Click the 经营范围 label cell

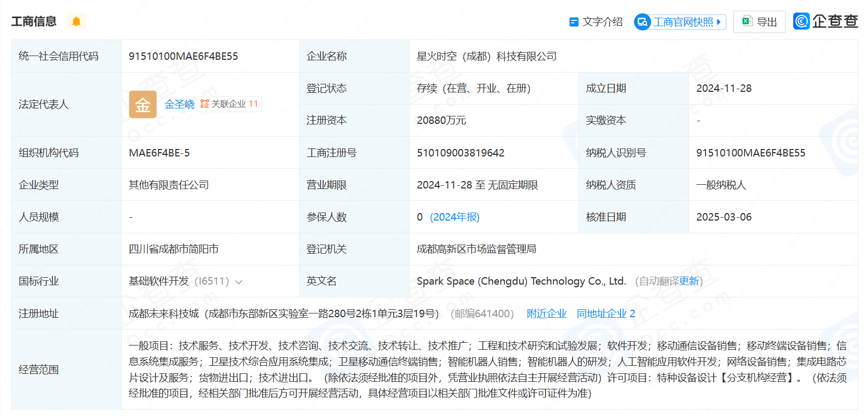(66, 370)
